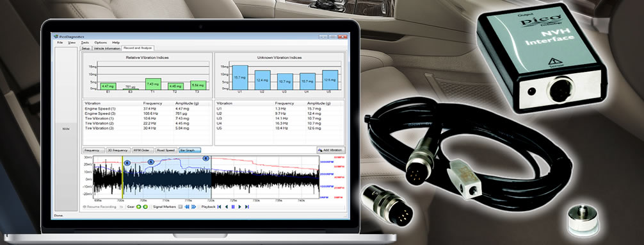Toggle the Signal Markers checkbox
This screenshot has height=245, width=644.
pos(180,207)
